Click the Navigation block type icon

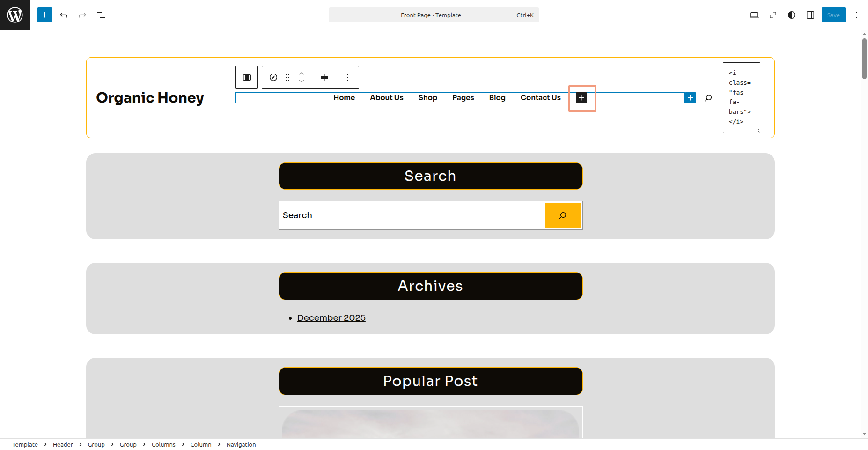[273, 77]
